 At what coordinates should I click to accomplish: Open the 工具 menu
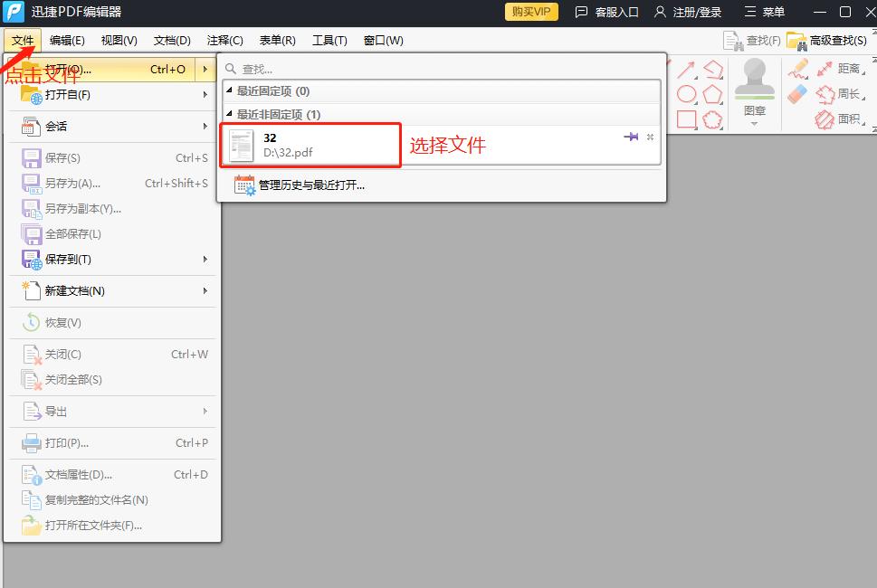tap(330, 40)
